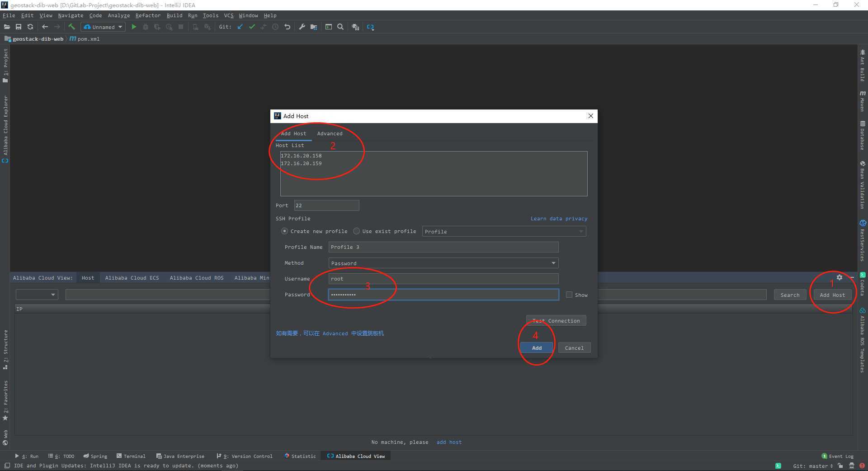Image resolution: width=868 pixels, height=471 pixels.
Task: Open the VCS menu
Action: click(x=229, y=15)
